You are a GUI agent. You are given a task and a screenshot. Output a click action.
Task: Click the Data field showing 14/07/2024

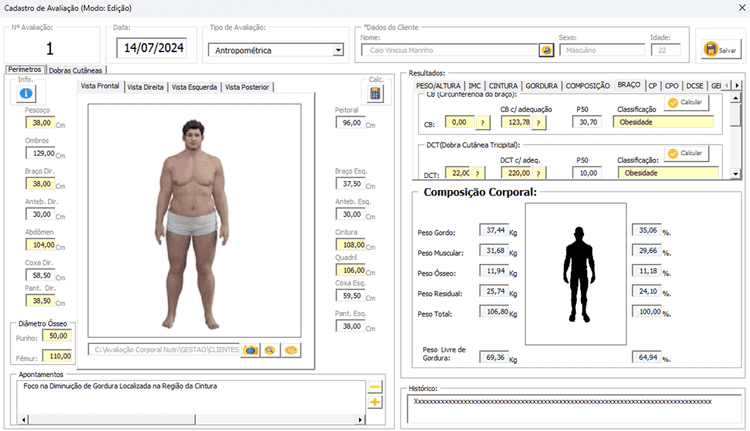(x=152, y=48)
